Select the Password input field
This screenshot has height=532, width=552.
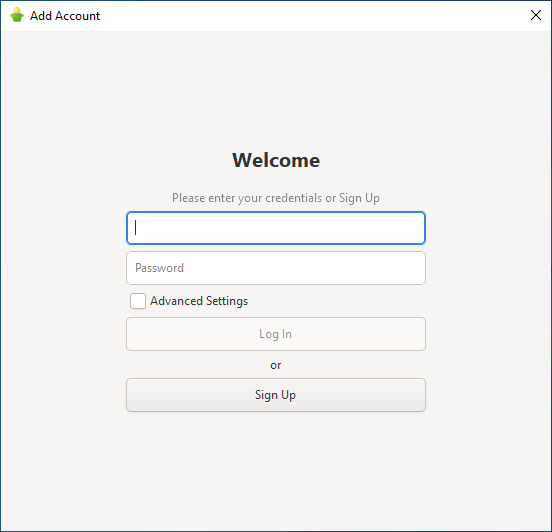(276, 268)
